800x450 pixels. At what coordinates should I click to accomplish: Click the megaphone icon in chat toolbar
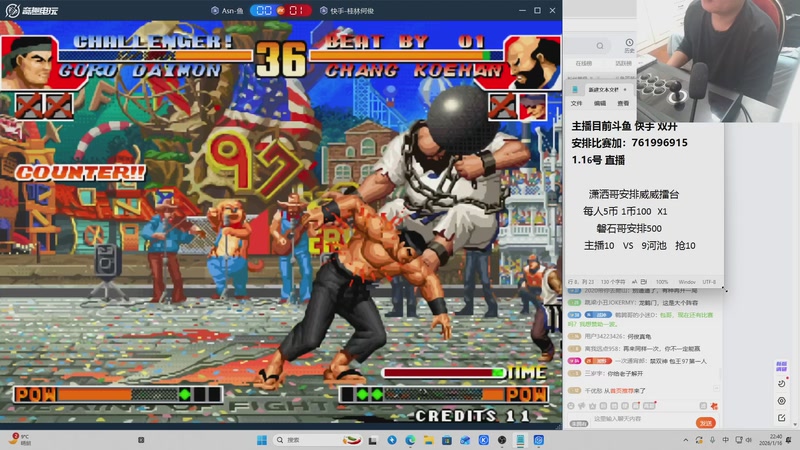(582, 406)
